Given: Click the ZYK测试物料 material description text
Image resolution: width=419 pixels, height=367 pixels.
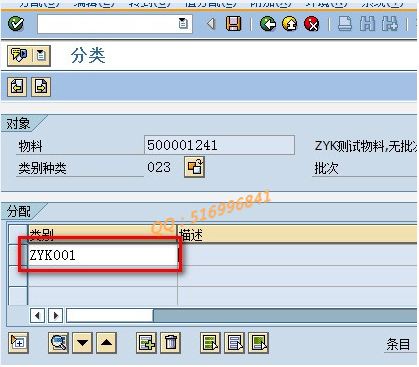Looking at the screenshot, I should tap(366, 146).
